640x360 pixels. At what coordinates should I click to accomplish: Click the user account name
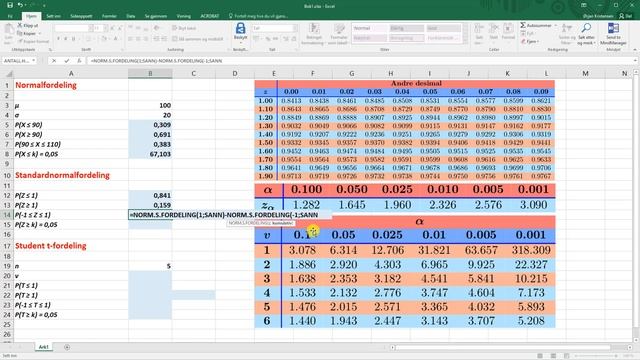tap(598, 16)
